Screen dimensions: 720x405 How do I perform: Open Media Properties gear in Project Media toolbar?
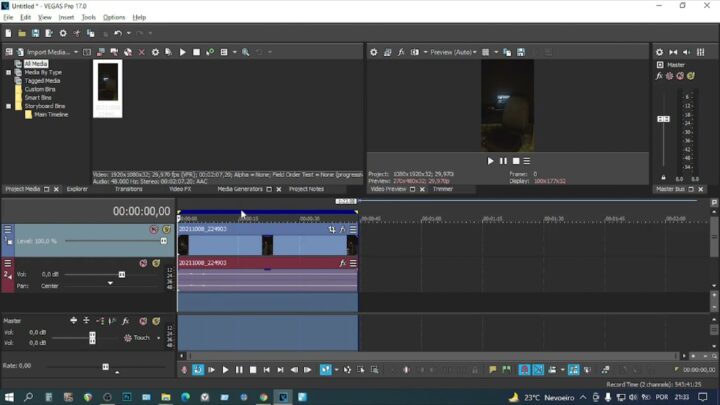pos(155,52)
